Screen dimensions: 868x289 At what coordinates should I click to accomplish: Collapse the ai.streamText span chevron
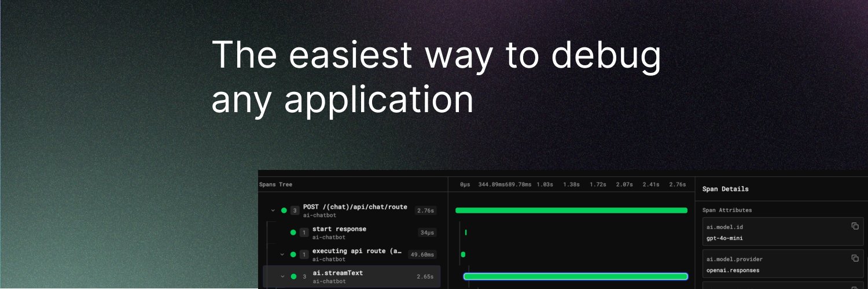click(282, 277)
